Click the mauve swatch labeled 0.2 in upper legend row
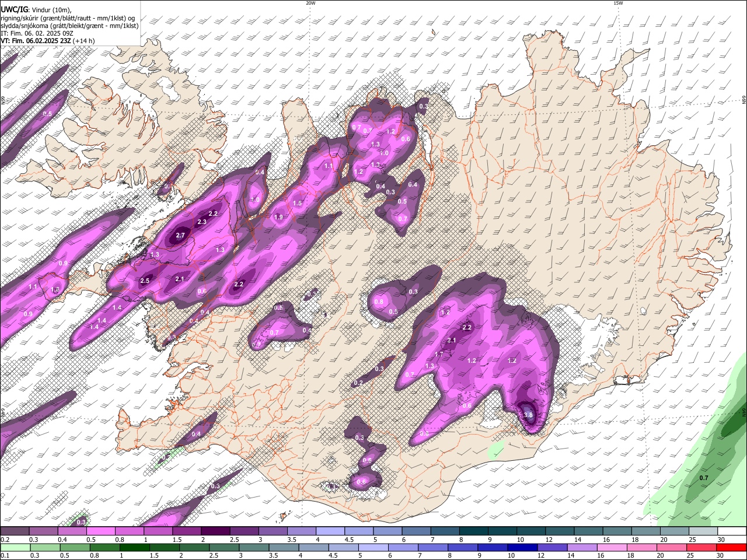747x560 pixels. [15, 531]
